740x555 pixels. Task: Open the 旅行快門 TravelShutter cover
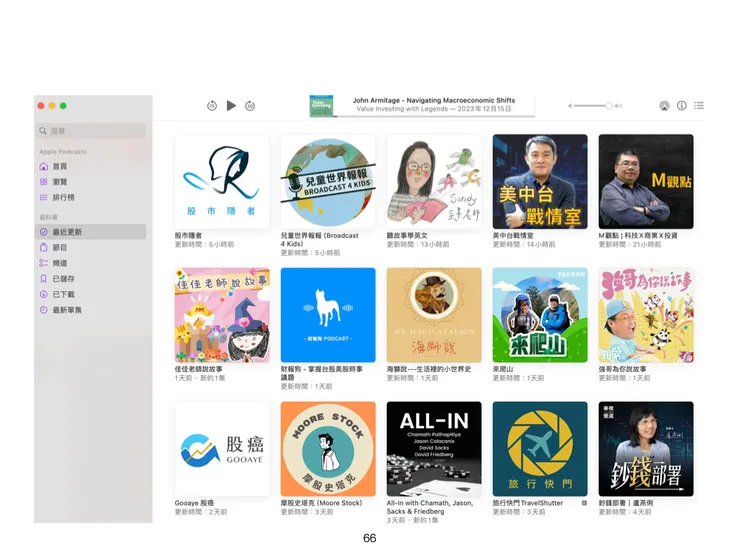[x=540, y=449]
